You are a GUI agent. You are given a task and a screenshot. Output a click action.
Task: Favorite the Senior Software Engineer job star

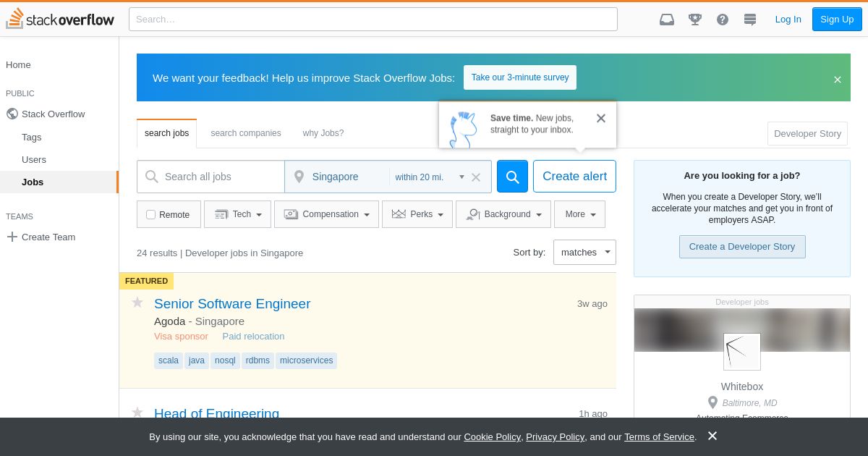click(137, 303)
